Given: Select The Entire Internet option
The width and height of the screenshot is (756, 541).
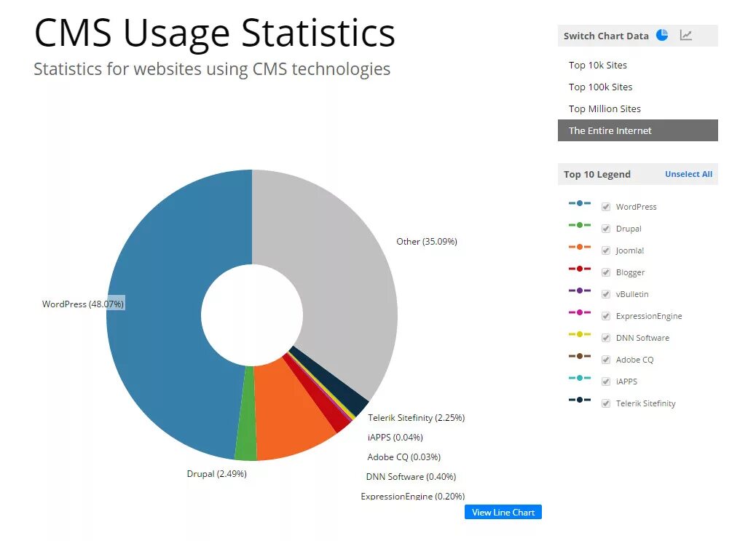Looking at the screenshot, I should pos(637,130).
